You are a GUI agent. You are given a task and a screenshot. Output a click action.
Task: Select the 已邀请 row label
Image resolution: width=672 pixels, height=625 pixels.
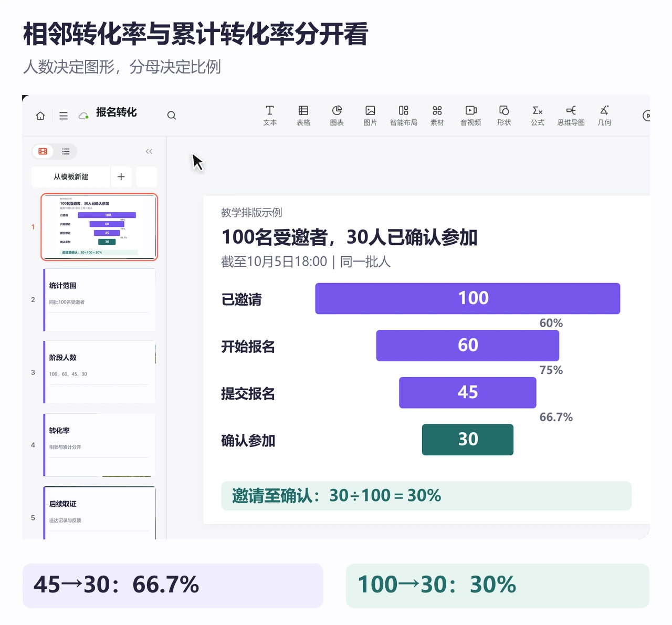(241, 299)
